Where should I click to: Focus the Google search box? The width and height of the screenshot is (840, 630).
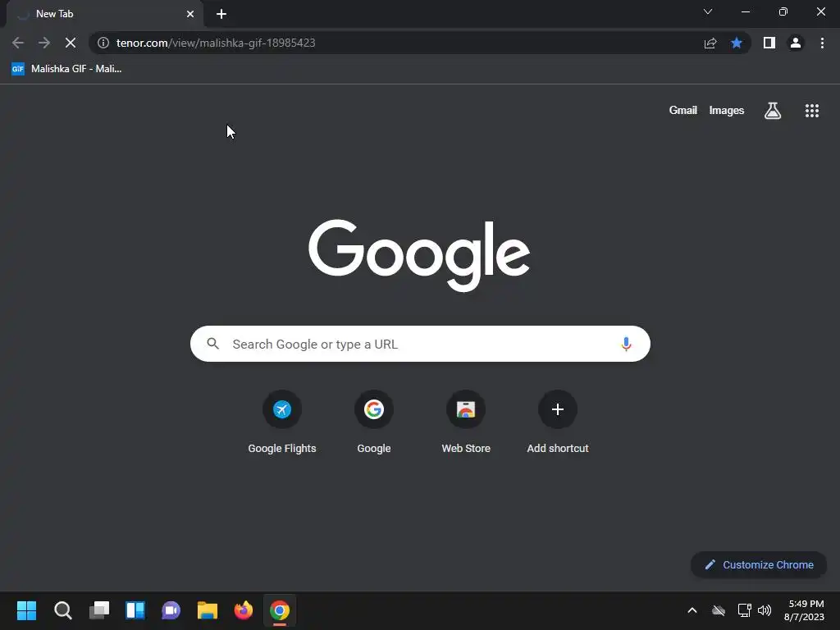(x=420, y=344)
